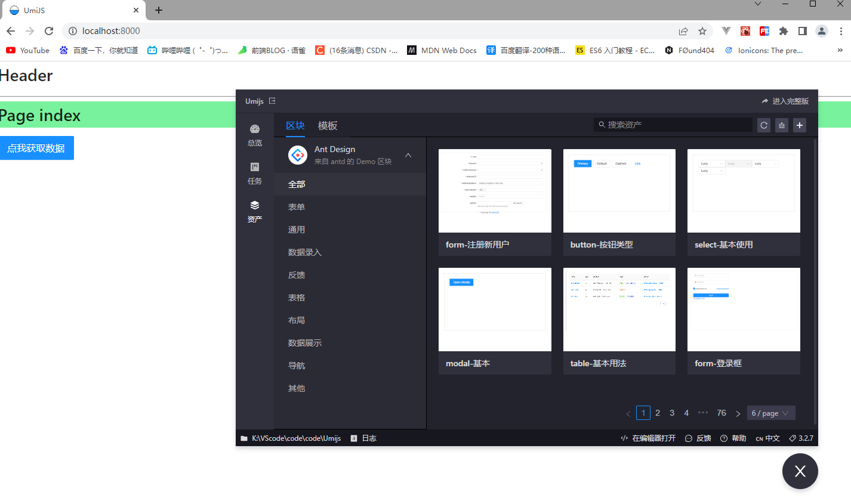851x504 pixels.
Task: Select the 其他 category
Action: (350, 388)
